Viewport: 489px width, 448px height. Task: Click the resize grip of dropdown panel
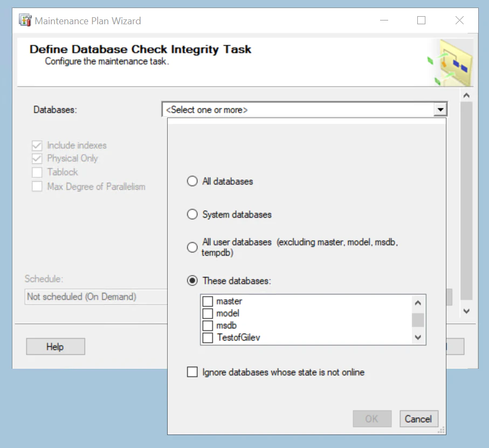tap(442, 430)
